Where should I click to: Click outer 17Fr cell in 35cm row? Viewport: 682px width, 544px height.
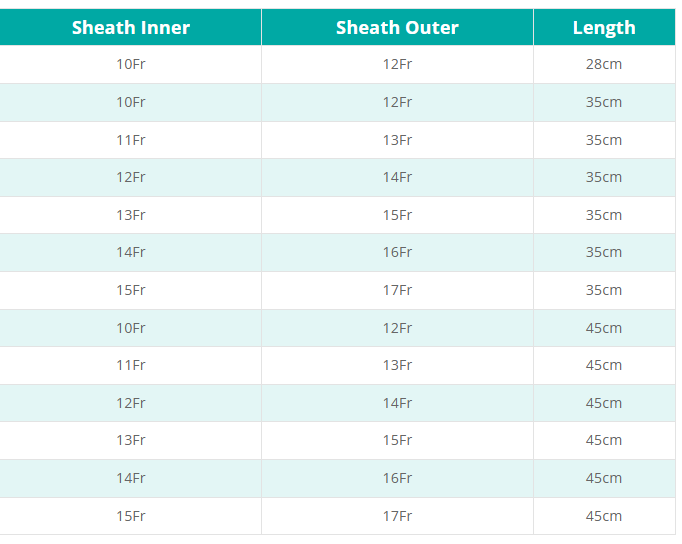[x=397, y=290]
